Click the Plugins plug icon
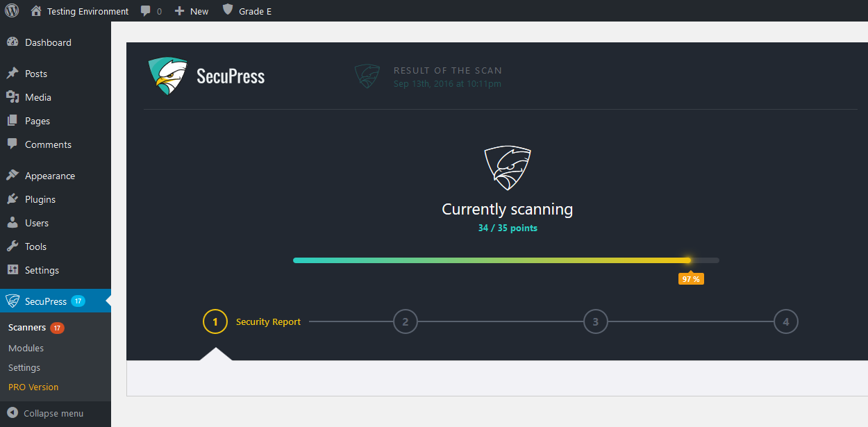The image size is (868, 427). pyautogui.click(x=12, y=199)
